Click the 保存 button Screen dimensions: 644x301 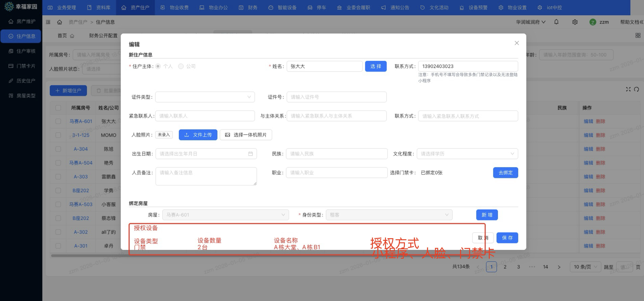[x=507, y=238]
